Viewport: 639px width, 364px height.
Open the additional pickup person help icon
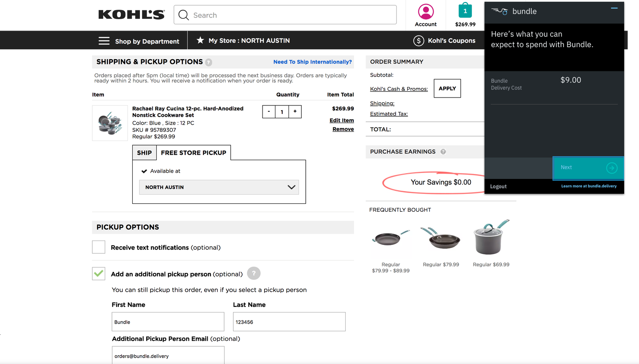coord(254,274)
